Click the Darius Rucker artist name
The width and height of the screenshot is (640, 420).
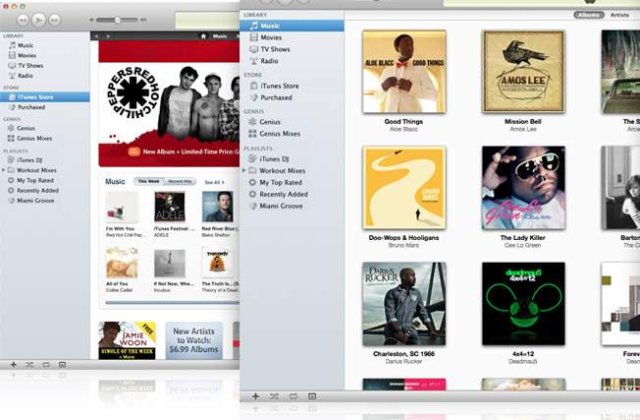point(404,362)
